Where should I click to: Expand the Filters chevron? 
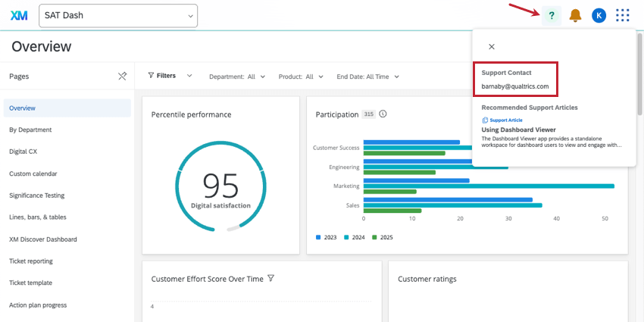coord(189,76)
